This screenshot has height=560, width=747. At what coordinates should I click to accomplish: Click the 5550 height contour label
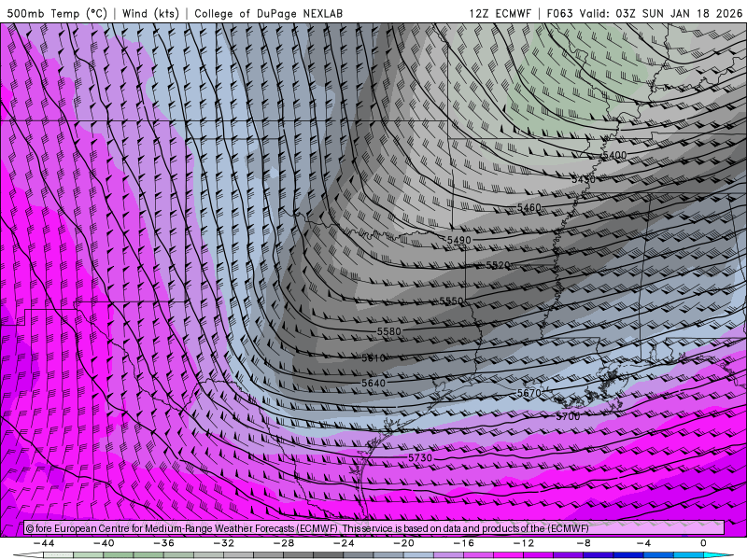(x=451, y=301)
